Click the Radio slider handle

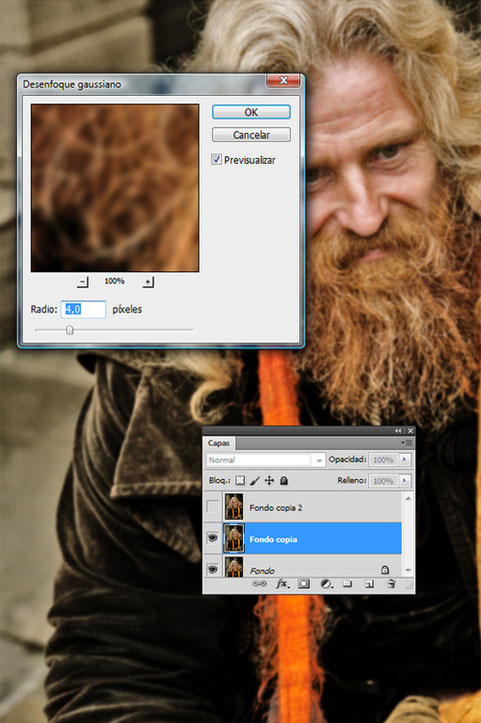point(70,330)
